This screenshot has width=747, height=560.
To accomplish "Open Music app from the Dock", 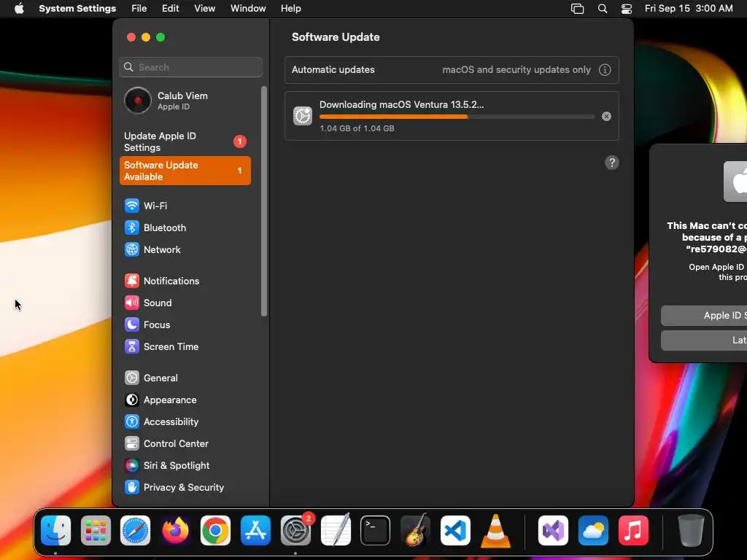I will [633, 530].
